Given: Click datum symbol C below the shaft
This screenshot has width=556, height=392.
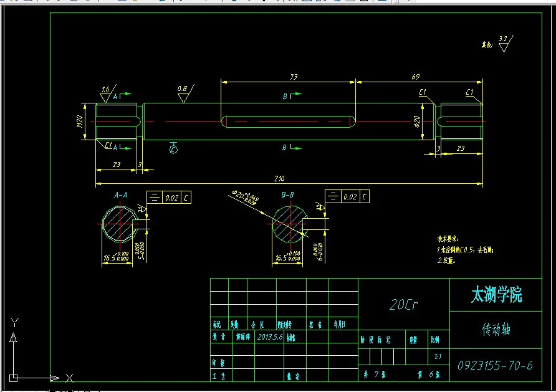Looking at the screenshot, I should pos(173,148).
